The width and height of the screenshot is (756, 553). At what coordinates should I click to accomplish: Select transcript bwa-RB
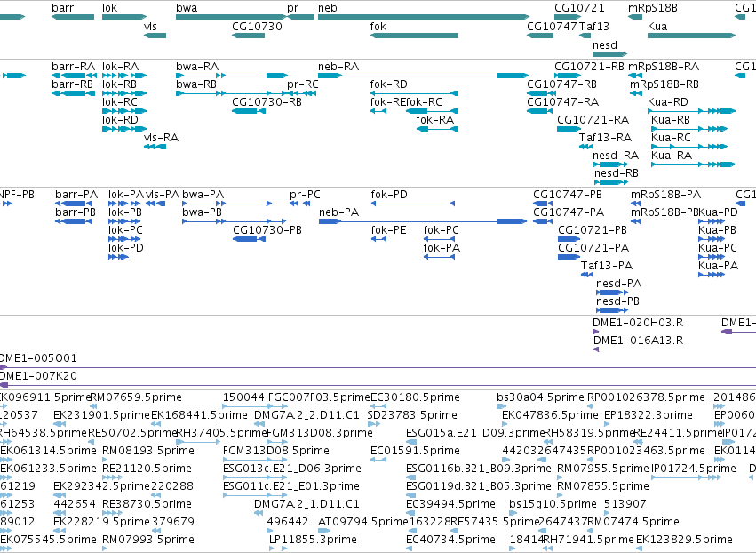[196, 84]
